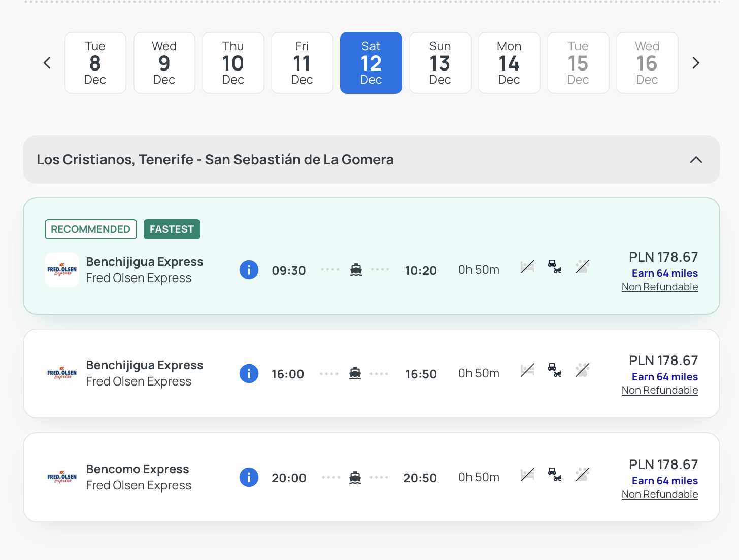Click 0h 50m duration on 09:30 sailing
The height and width of the screenshot is (560, 739).
click(479, 270)
